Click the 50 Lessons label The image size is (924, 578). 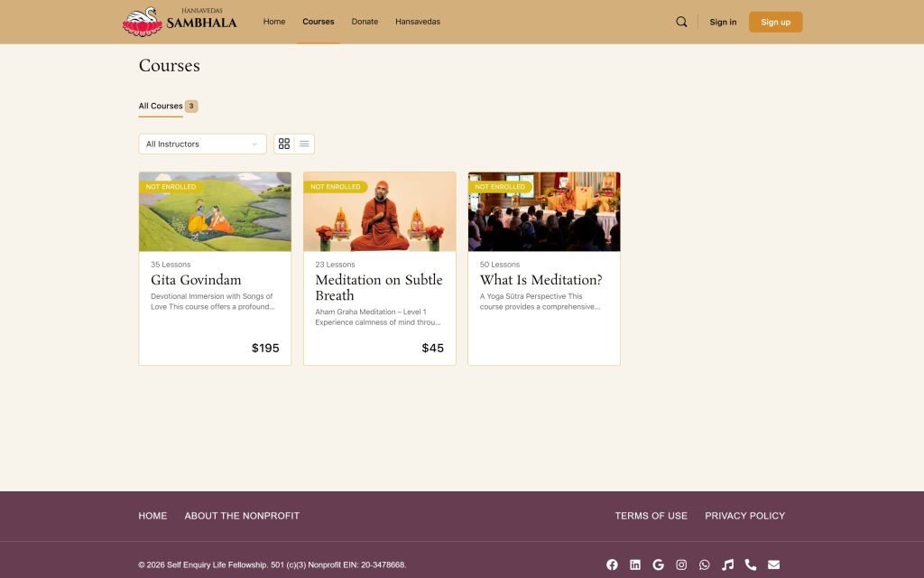coord(500,265)
